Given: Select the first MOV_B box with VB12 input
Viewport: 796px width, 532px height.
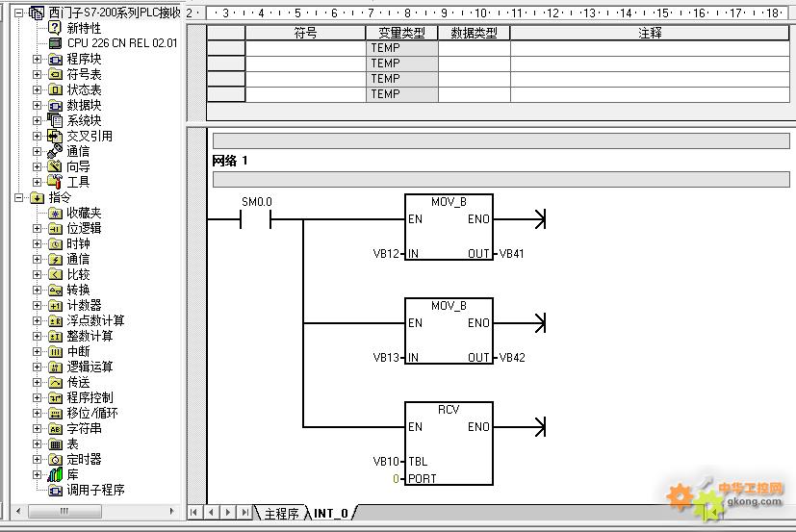Looking at the screenshot, I should click(x=449, y=227).
